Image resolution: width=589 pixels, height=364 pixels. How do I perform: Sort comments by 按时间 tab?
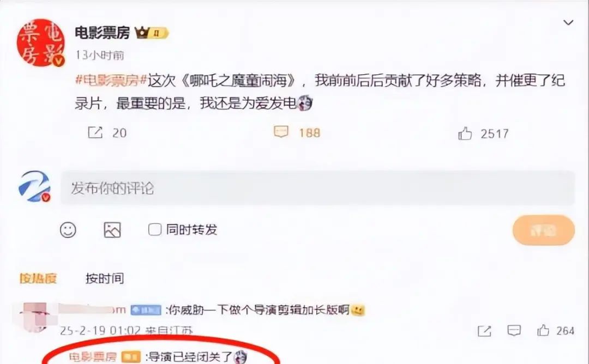[x=104, y=278]
